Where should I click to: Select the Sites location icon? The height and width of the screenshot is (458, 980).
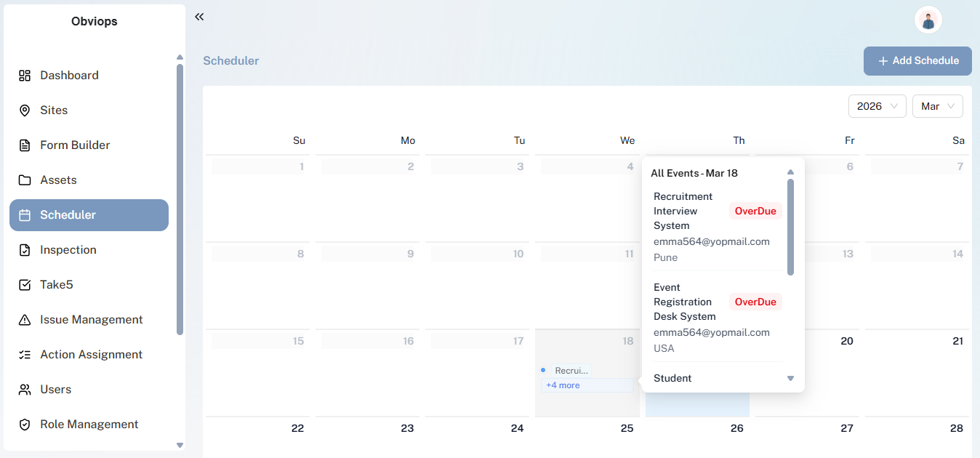coord(25,110)
